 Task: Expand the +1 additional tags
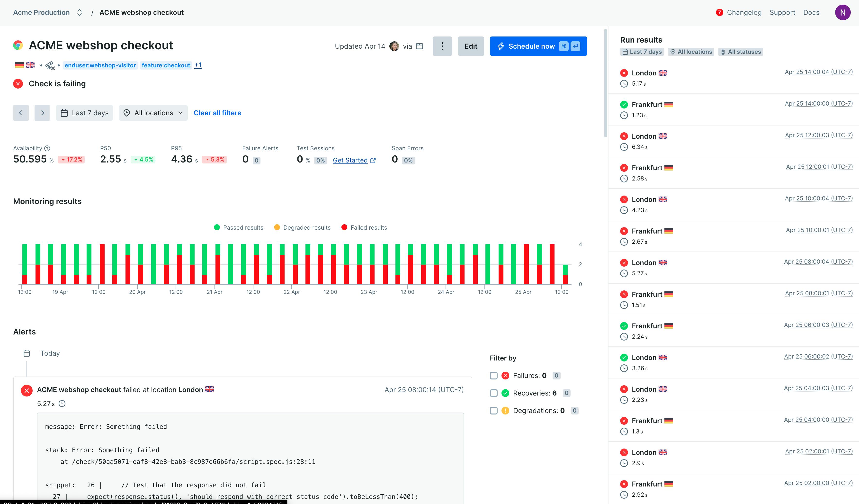pos(198,65)
